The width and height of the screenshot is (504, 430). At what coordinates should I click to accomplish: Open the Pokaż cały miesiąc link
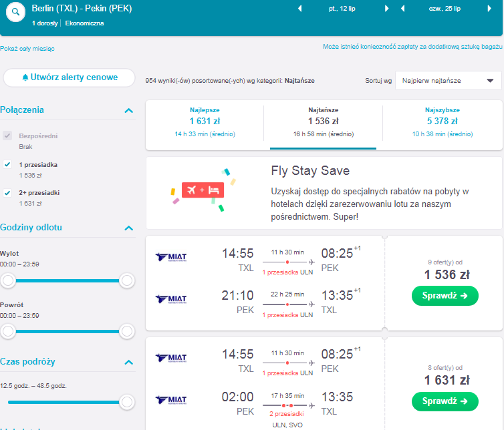tap(27, 49)
